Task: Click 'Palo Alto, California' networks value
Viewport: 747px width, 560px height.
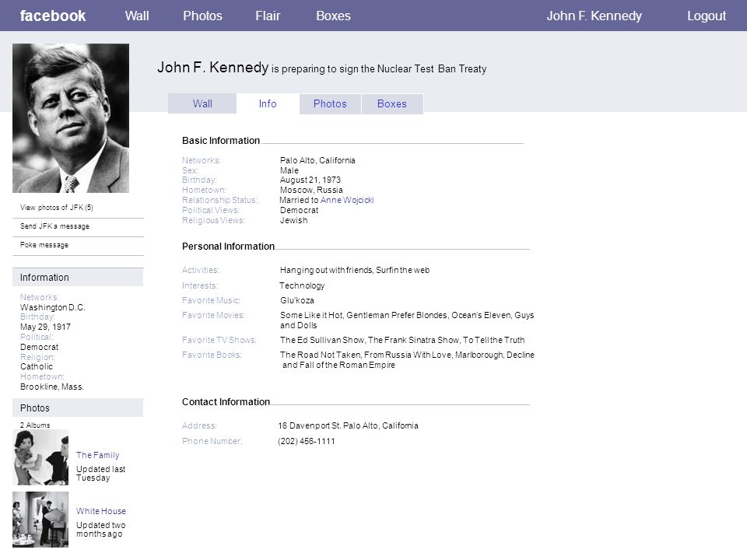Action: point(317,160)
